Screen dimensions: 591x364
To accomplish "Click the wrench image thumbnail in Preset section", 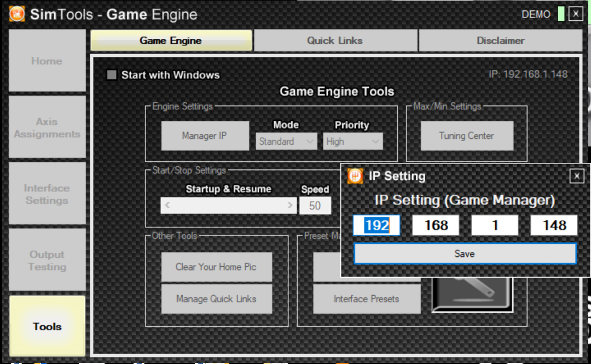I will 473,295.
